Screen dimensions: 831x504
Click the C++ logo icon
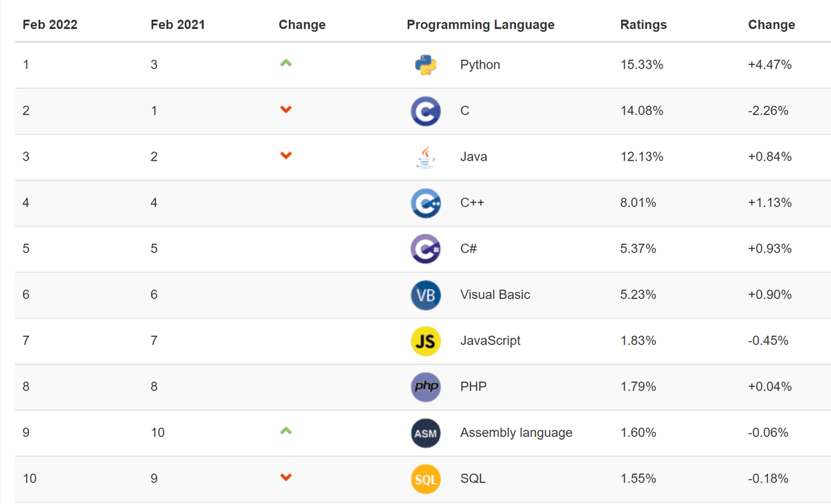pos(425,203)
